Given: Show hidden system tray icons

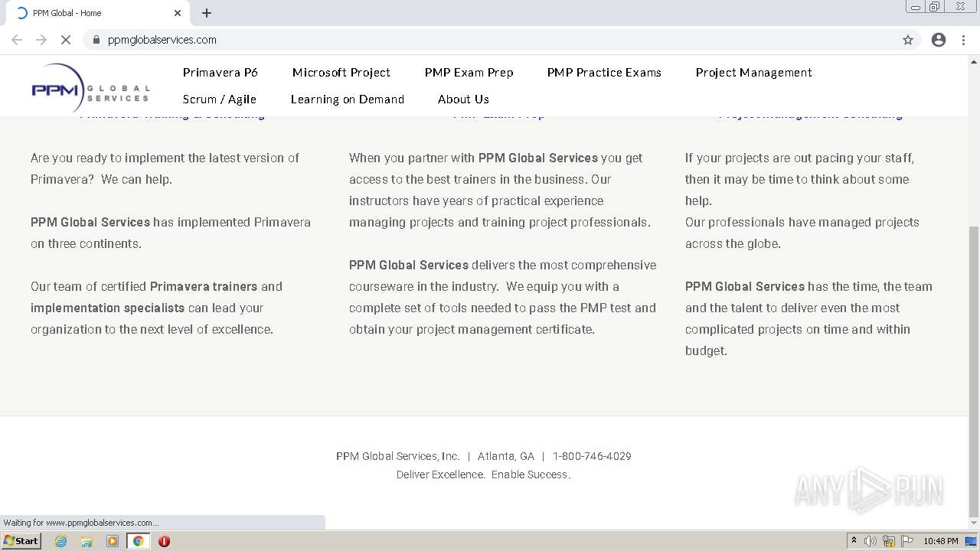Looking at the screenshot, I should tap(854, 541).
